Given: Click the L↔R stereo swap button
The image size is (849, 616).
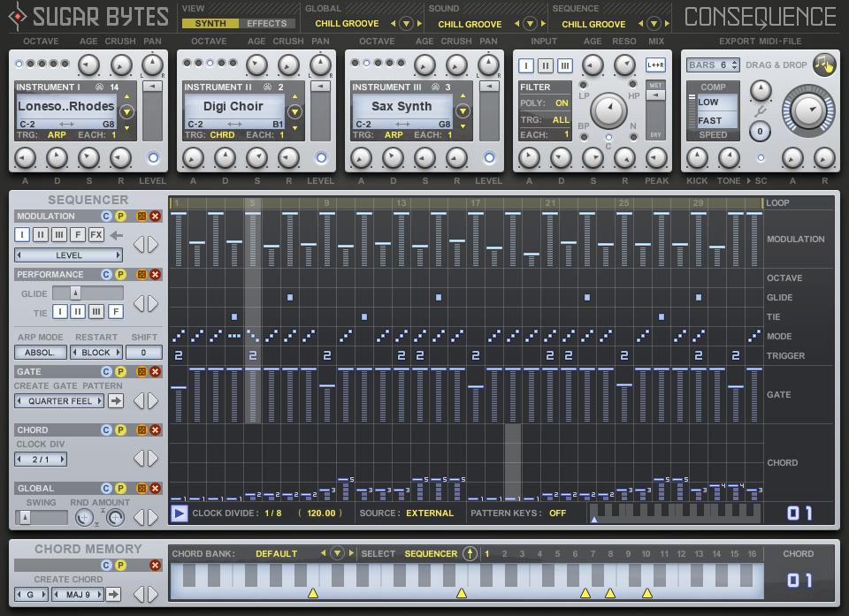Looking at the screenshot, I should pos(655,65).
